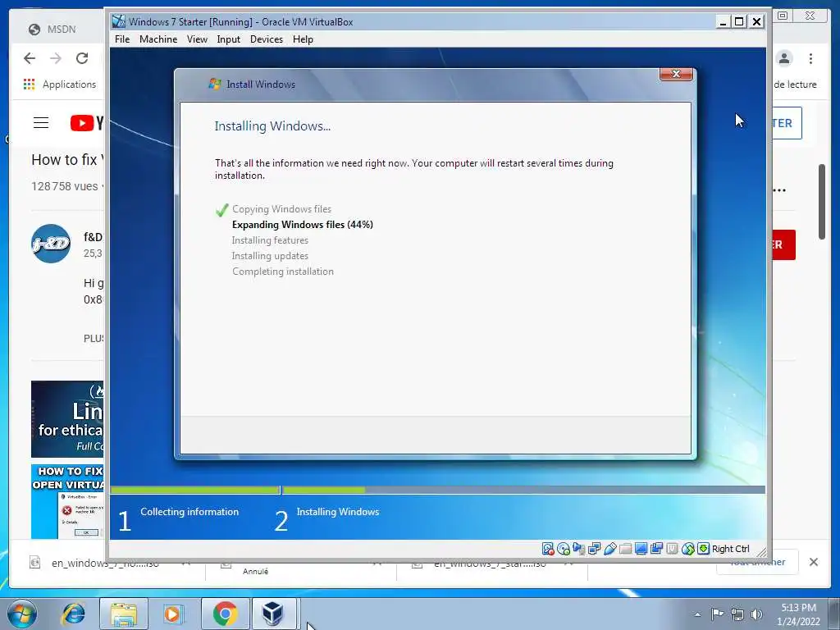Open the File menu in VirtualBox
Image resolution: width=840 pixels, height=630 pixels.
122,39
